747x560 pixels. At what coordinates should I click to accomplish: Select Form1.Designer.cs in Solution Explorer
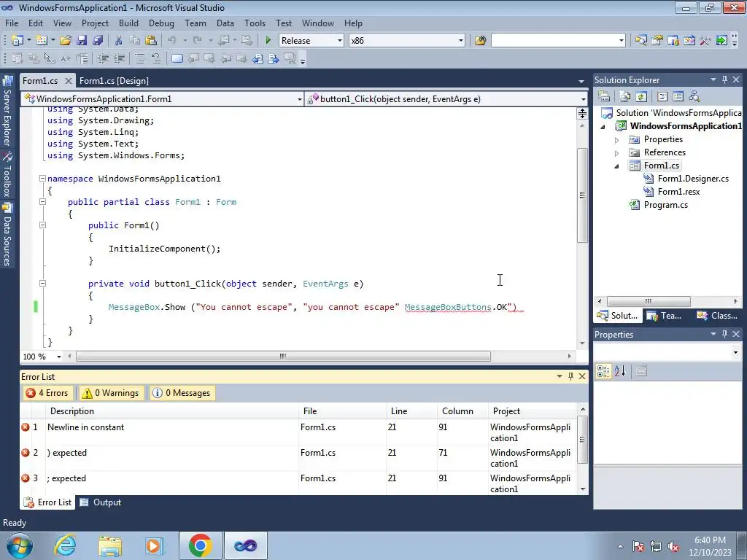(x=693, y=179)
